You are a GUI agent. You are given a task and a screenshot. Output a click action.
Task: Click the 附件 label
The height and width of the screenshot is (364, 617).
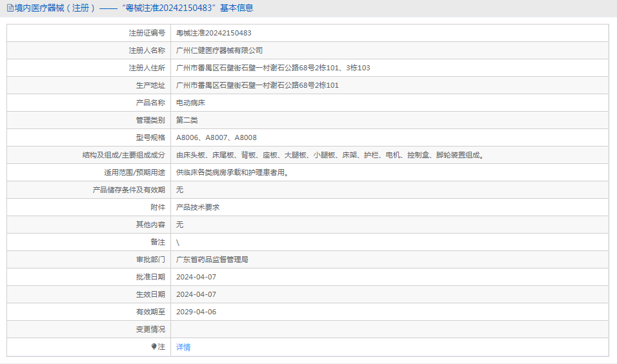(x=157, y=207)
